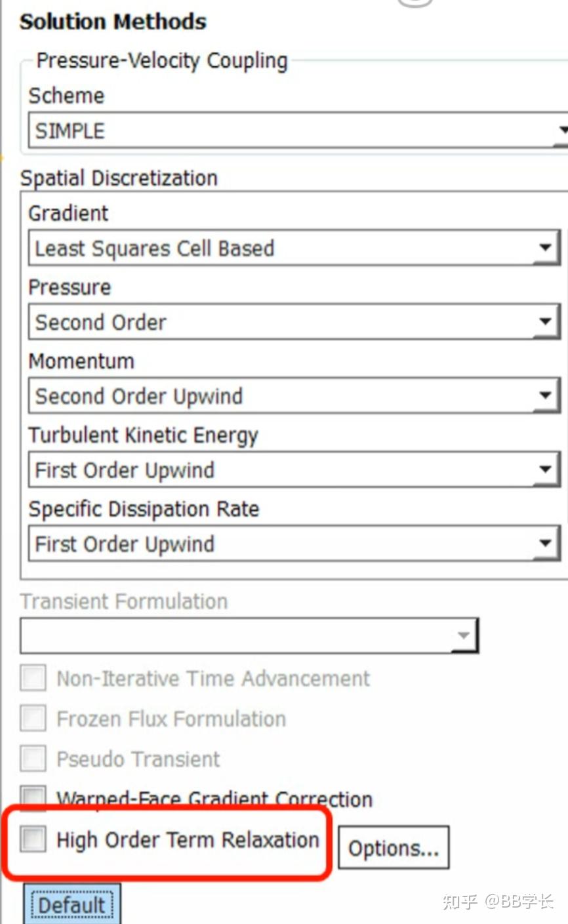
Task: Click the Momentum dropdown arrow
Action: pos(545,396)
